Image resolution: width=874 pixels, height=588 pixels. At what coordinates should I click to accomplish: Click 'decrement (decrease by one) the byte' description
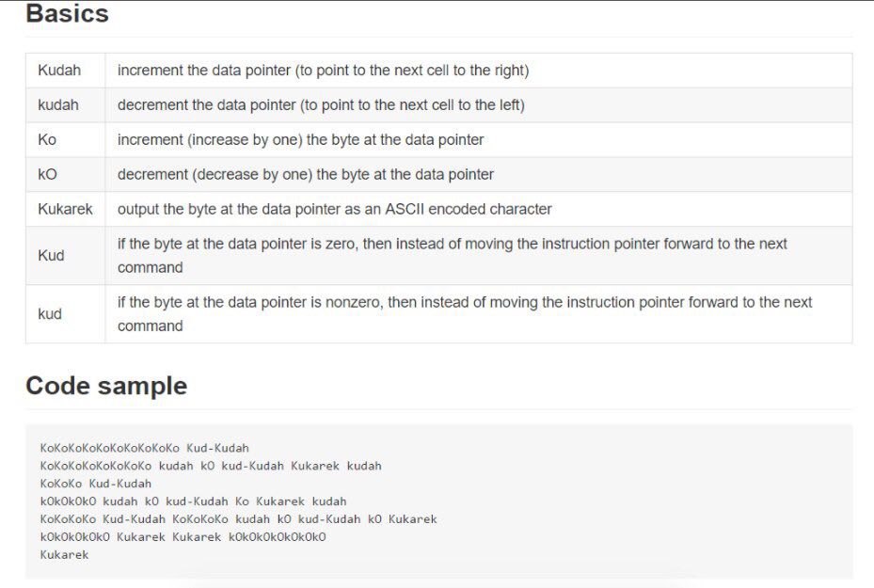[x=306, y=174]
